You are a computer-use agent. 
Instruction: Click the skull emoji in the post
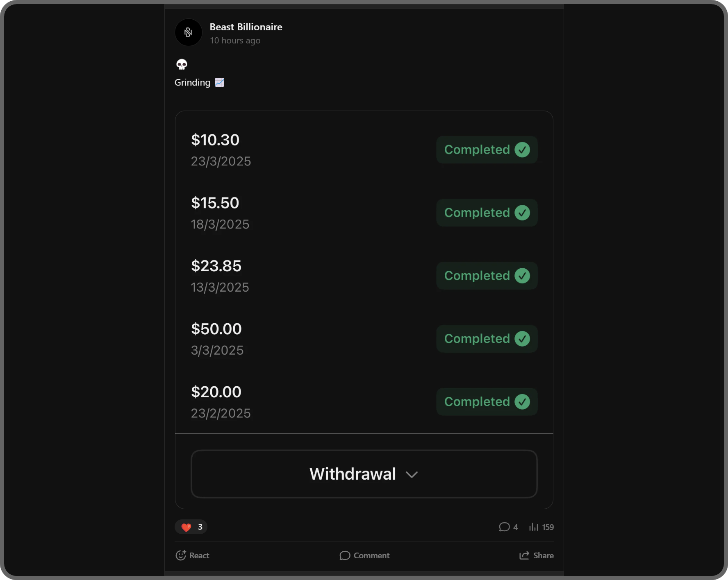tap(182, 64)
